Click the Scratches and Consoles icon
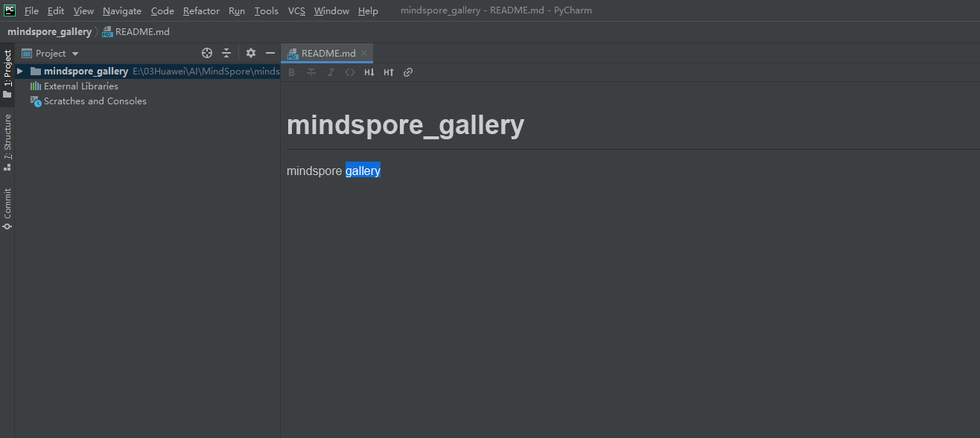Viewport: 980px width, 438px height. pyautogui.click(x=36, y=101)
